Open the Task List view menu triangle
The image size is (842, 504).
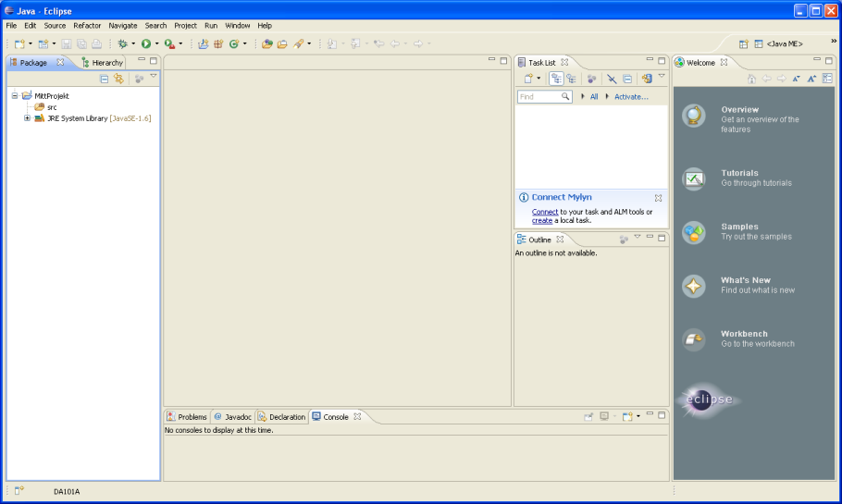coord(662,76)
